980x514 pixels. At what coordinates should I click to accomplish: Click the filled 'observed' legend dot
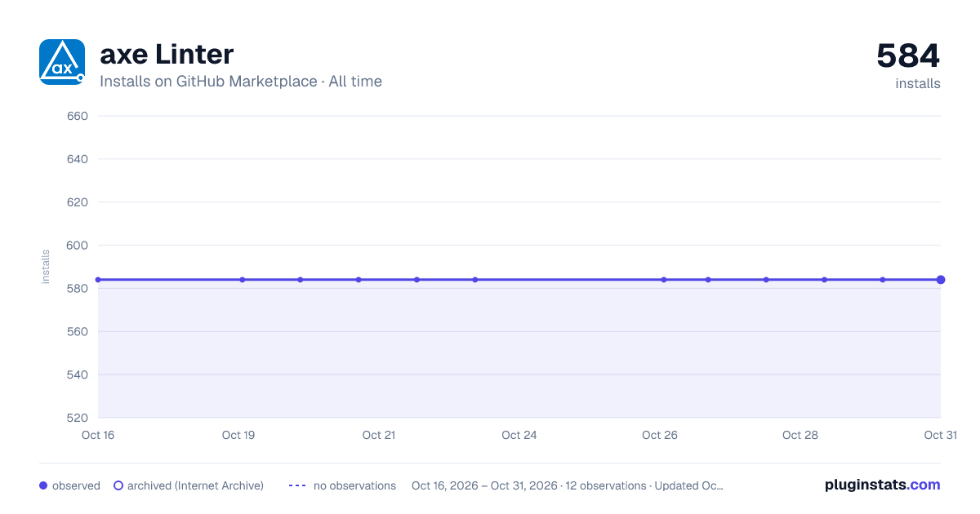(43, 485)
